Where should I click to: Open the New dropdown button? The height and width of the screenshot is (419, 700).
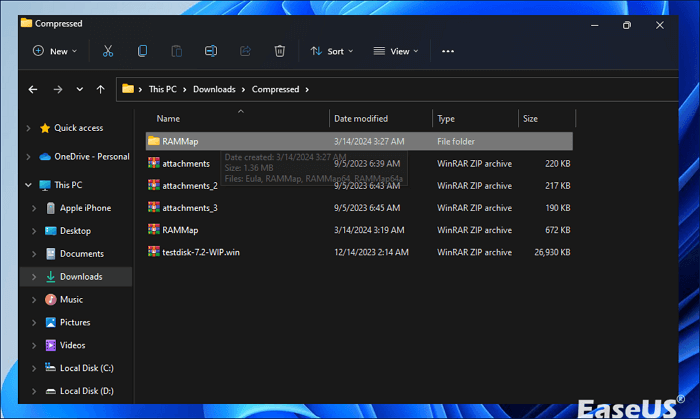click(55, 51)
